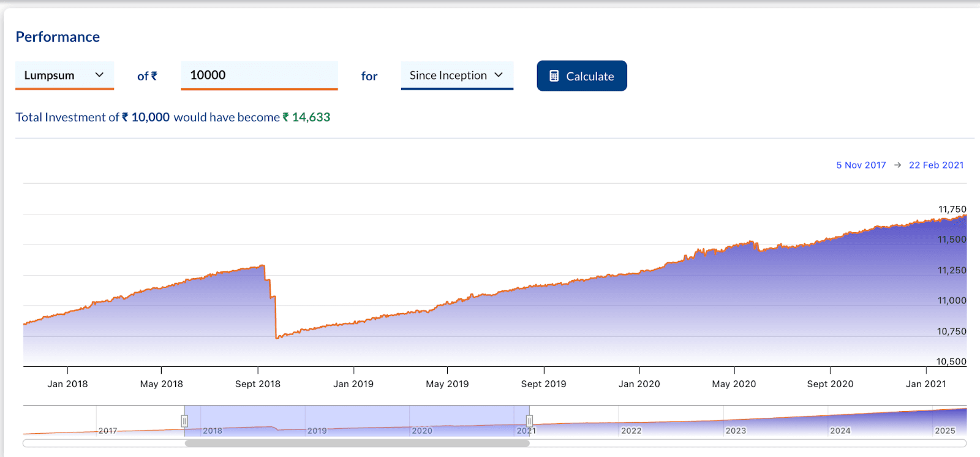Open the Lumpsum investment type dropdown
Image resolution: width=980 pixels, height=457 pixels.
[x=64, y=75]
